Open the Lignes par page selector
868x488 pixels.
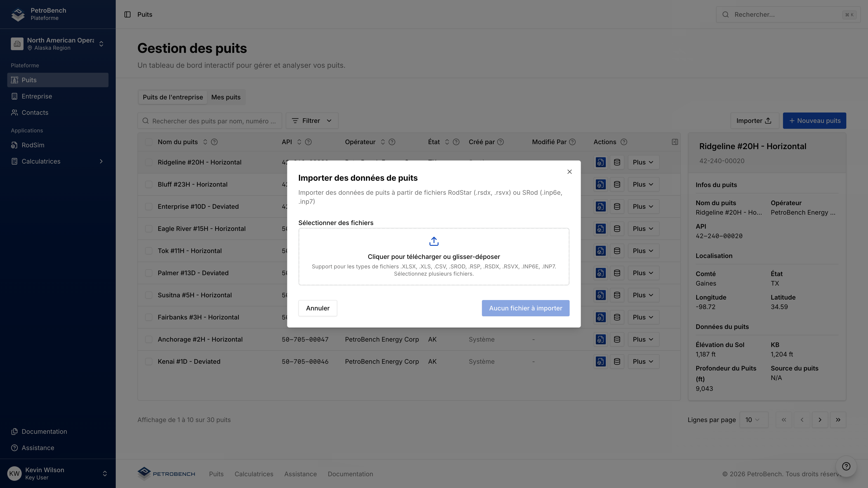pos(753,420)
